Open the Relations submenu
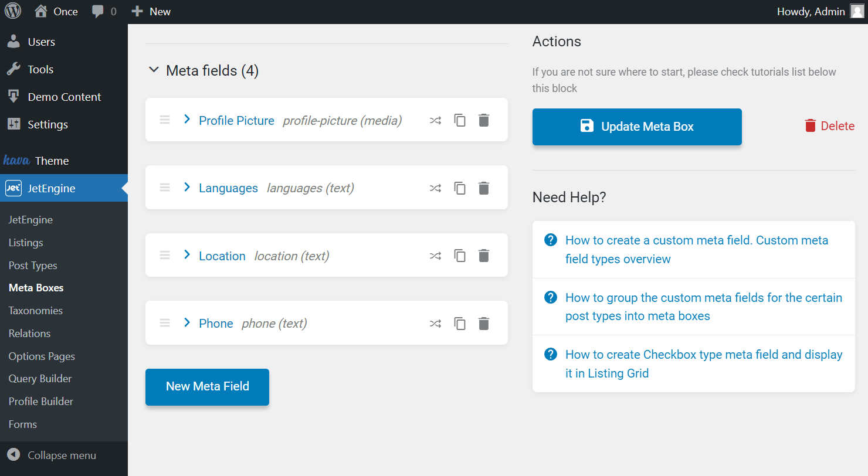 pos(29,334)
